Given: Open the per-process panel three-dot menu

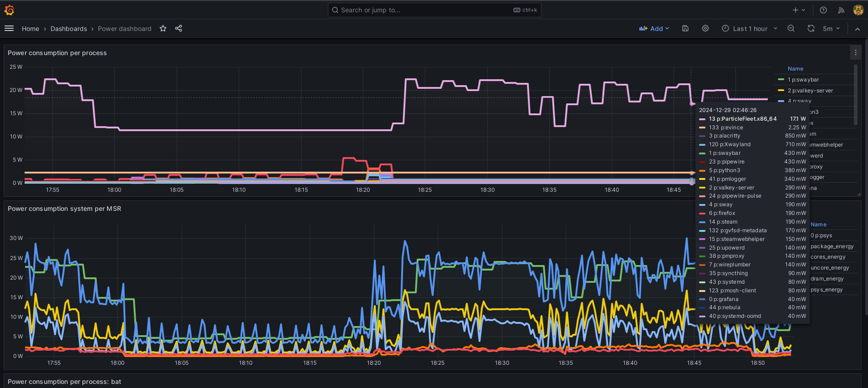Looking at the screenshot, I should pos(856,53).
